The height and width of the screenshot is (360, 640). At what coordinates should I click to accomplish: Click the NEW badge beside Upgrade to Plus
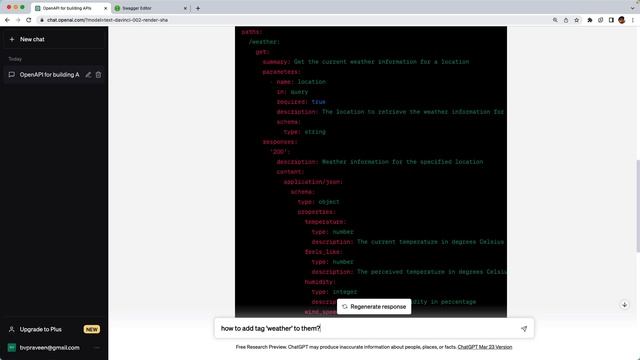(x=91, y=329)
